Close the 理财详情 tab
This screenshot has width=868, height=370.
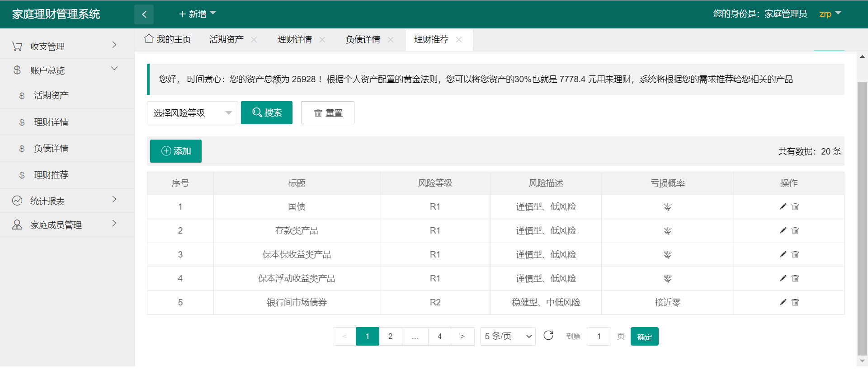(322, 40)
